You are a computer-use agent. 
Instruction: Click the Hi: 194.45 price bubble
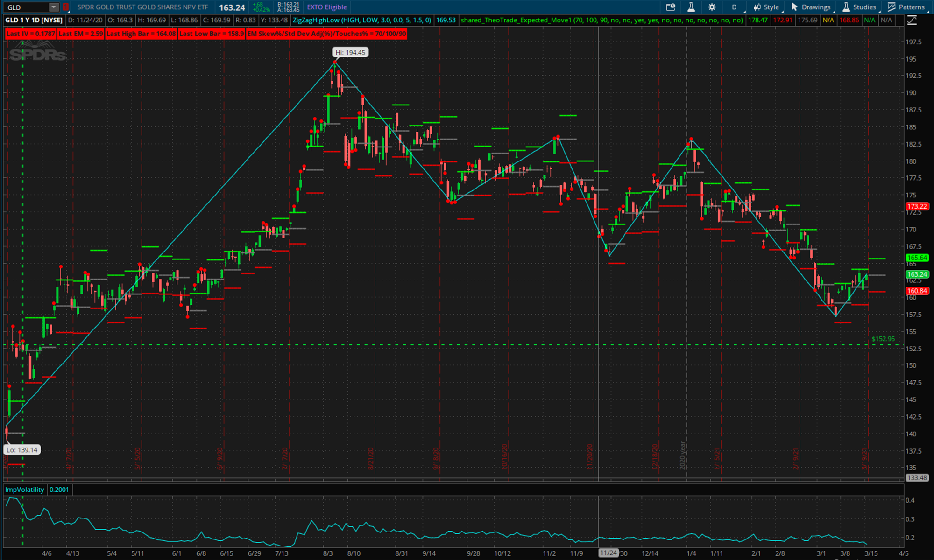[350, 52]
